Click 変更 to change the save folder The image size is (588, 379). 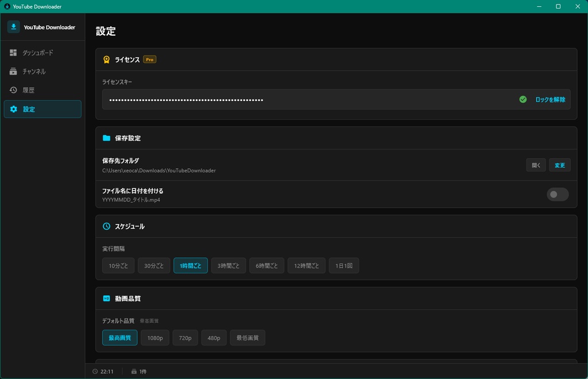(x=560, y=165)
